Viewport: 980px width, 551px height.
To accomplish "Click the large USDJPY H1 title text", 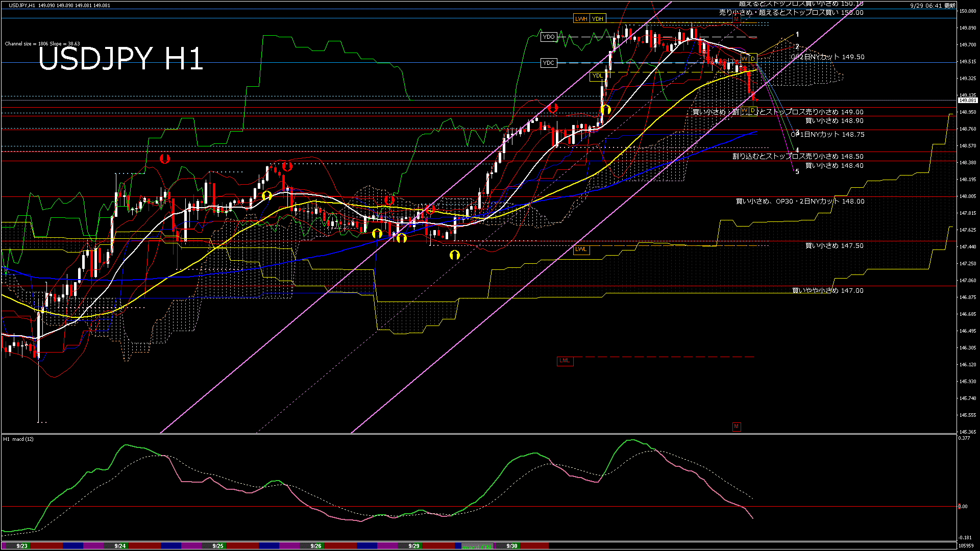I will 121,59.
